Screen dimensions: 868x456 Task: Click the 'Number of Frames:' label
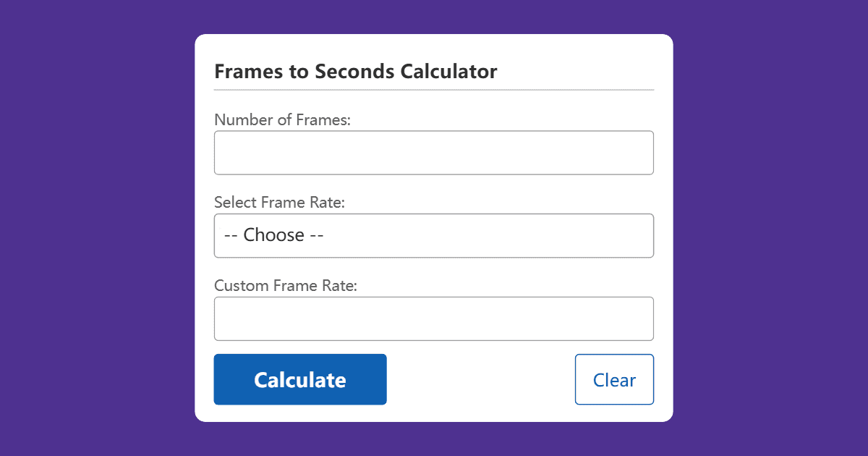tap(282, 119)
